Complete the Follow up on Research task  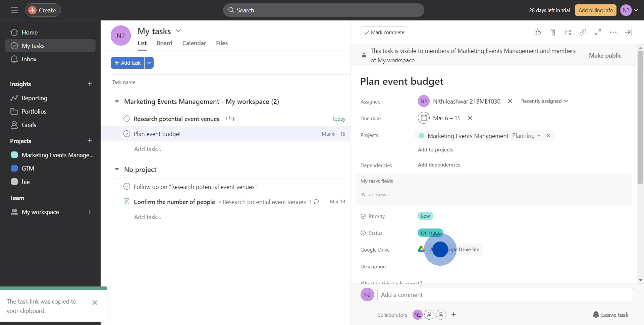click(127, 187)
